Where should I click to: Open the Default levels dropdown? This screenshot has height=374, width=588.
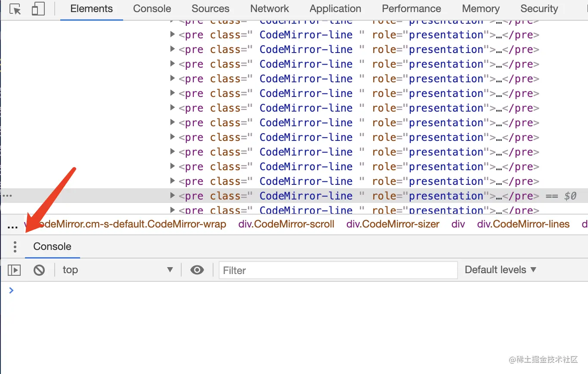(500, 270)
